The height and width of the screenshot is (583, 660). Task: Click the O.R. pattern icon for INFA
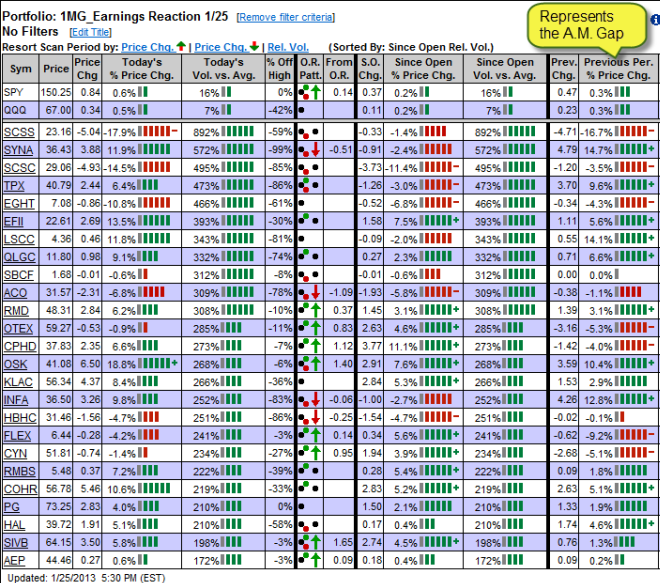312,400
